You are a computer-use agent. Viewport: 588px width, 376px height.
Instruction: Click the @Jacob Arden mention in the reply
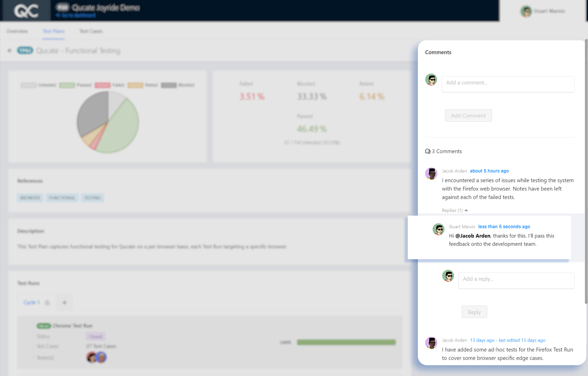click(x=473, y=236)
